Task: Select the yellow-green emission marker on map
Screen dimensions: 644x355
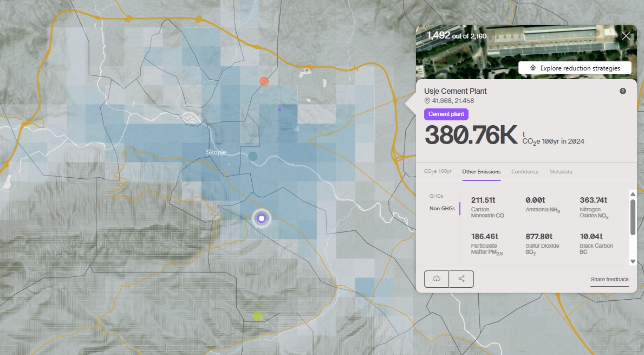Action: [257, 316]
